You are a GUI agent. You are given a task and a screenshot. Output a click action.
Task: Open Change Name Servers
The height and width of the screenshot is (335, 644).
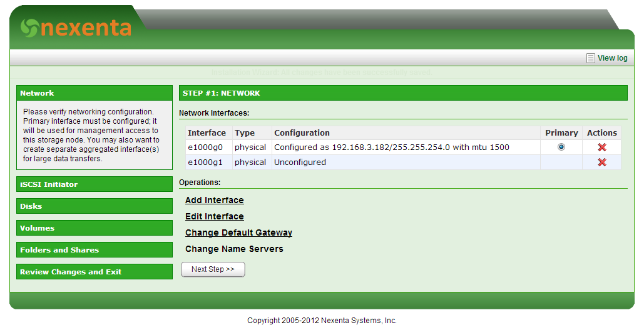234,249
